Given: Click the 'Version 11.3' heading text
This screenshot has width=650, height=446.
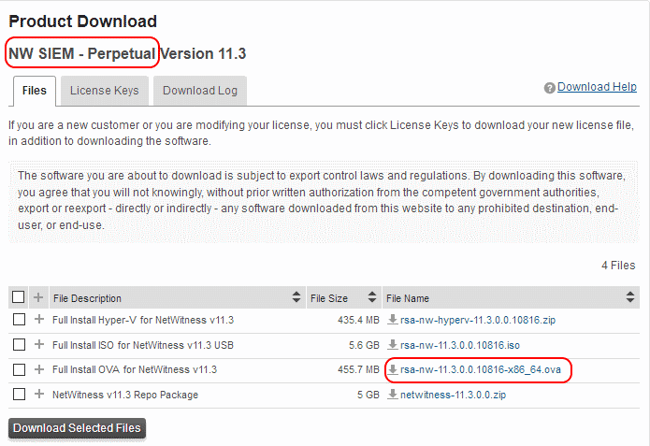Looking at the screenshot, I should (x=203, y=53).
